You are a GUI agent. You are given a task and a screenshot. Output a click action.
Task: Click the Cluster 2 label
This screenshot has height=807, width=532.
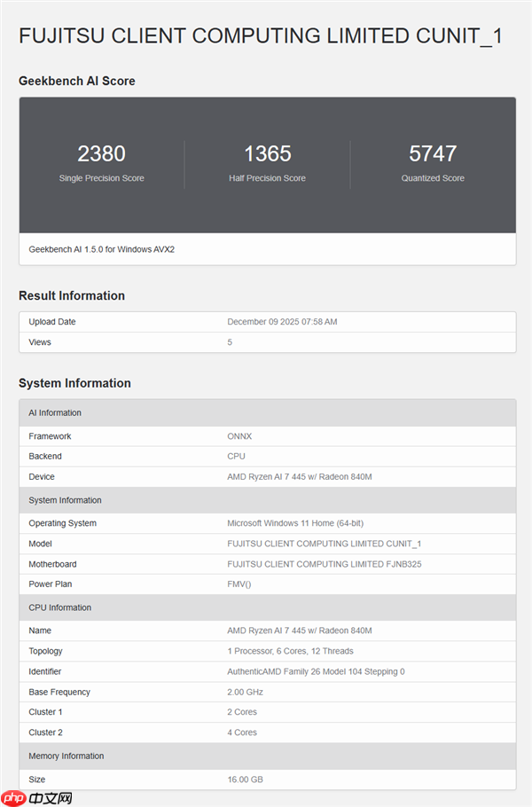tap(46, 733)
